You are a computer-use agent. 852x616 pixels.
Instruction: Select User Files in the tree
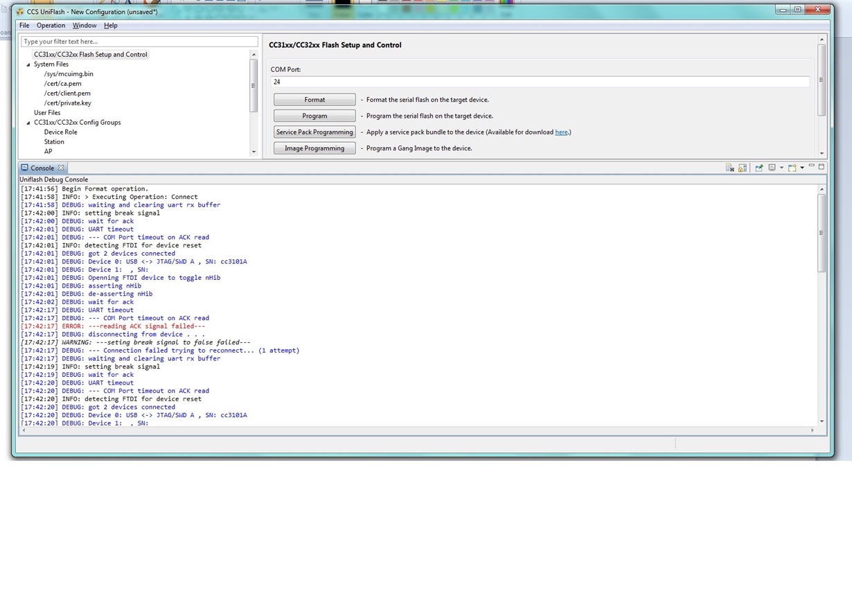pos(47,112)
